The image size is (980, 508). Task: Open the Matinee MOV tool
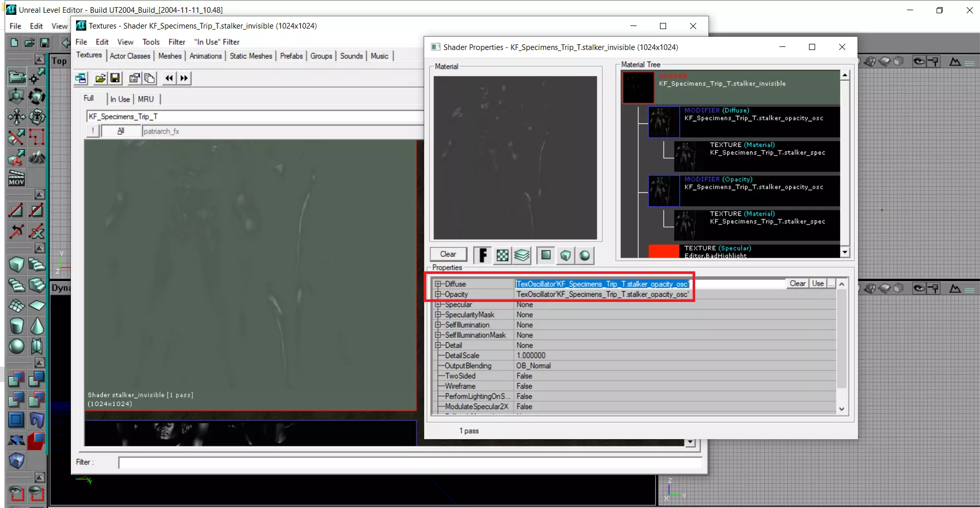click(16, 178)
